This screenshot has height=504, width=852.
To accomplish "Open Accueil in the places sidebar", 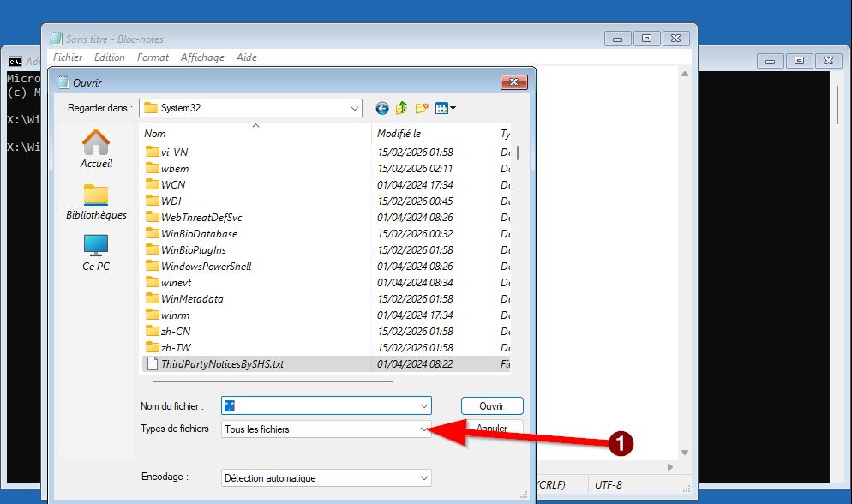I will (96, 148).
